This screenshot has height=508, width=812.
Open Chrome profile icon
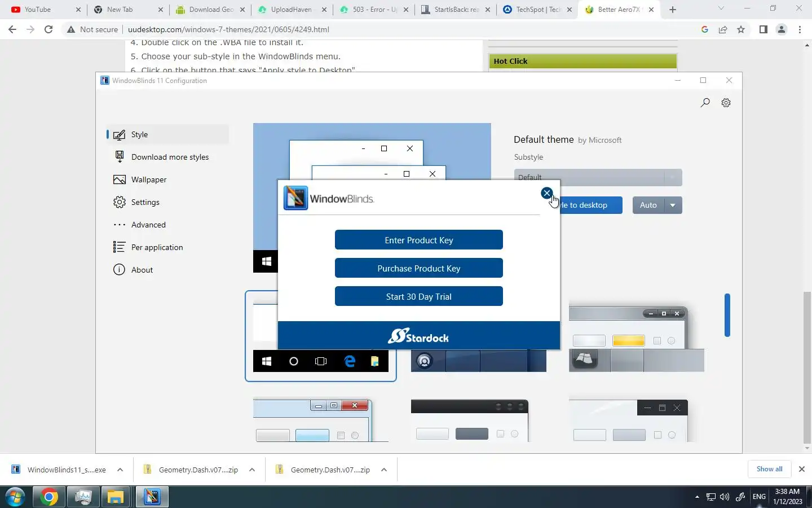[782, 29]
